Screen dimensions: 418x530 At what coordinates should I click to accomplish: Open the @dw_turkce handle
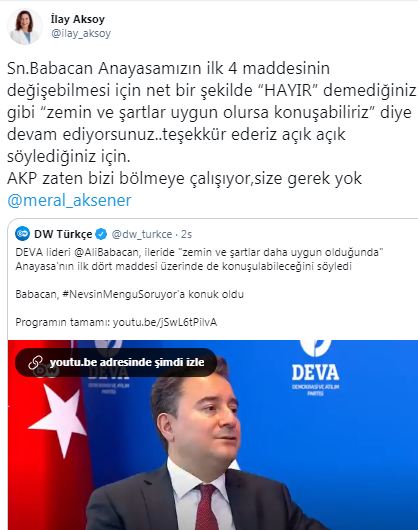pos(142,234)
